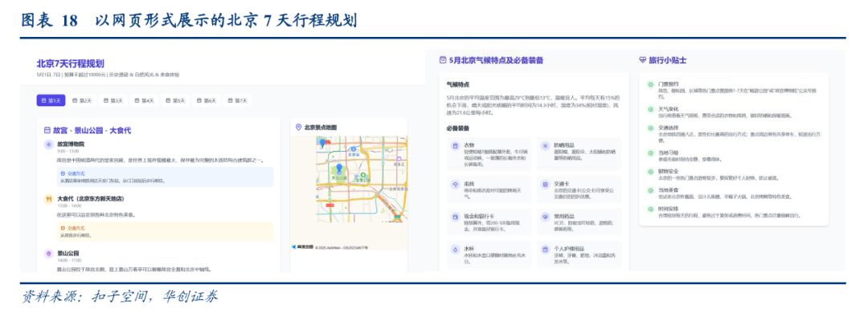Click the green check beside 门票预约

click(650, 84)
